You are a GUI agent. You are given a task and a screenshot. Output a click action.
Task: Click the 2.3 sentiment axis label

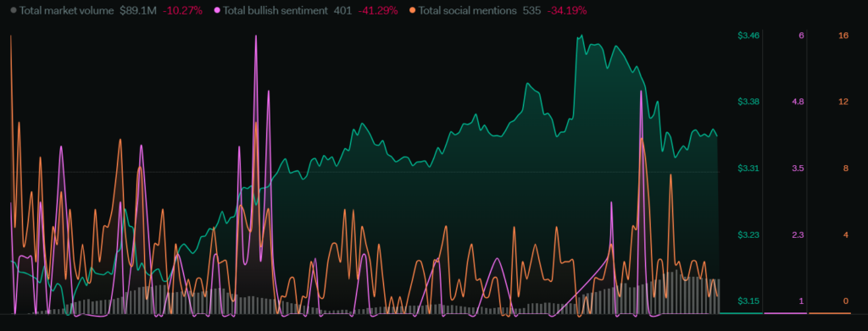[798, 234]
